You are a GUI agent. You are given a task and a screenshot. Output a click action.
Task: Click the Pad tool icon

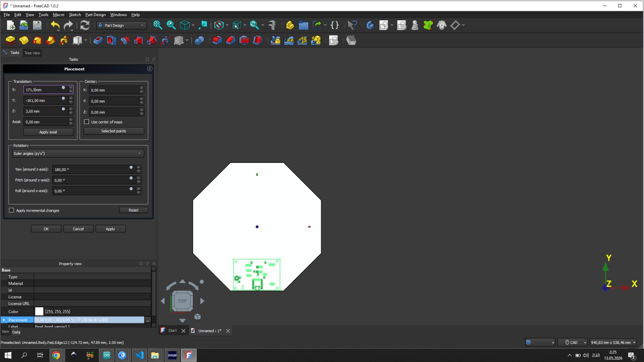tap(10, 40)
